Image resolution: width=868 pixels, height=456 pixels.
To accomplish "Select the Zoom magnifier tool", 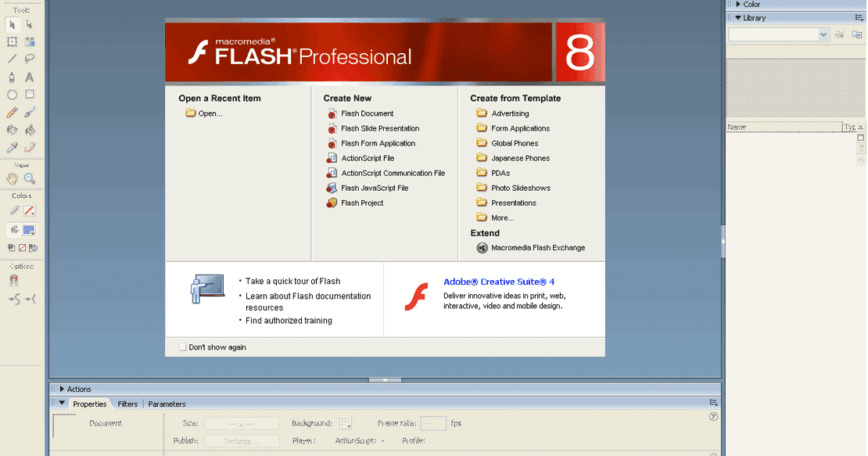I will point(30,179).
